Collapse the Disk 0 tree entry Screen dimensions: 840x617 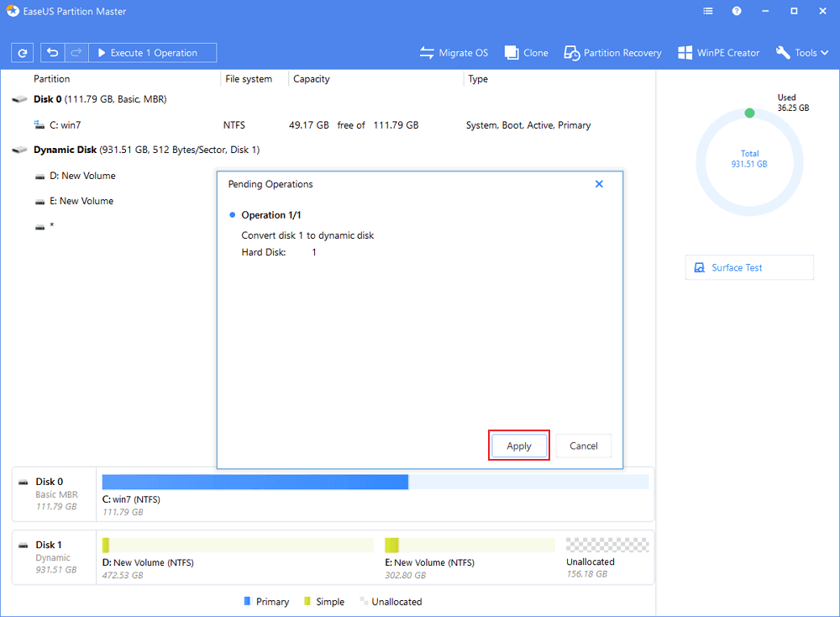coord(18,98)
